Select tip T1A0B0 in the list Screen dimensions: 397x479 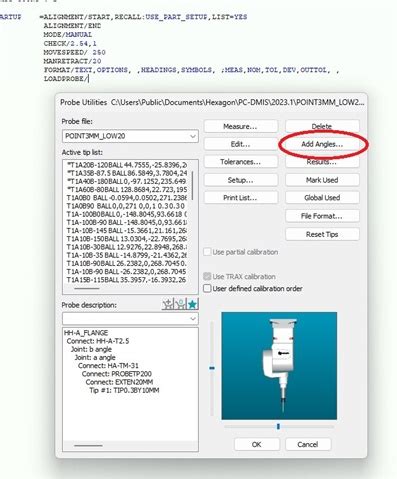coord(127,198)
